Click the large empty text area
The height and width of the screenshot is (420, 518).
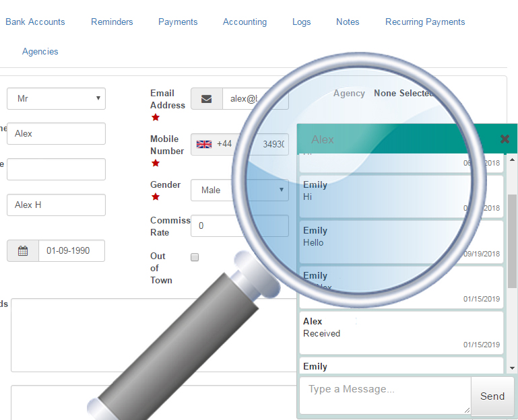(x=154, y=335)
